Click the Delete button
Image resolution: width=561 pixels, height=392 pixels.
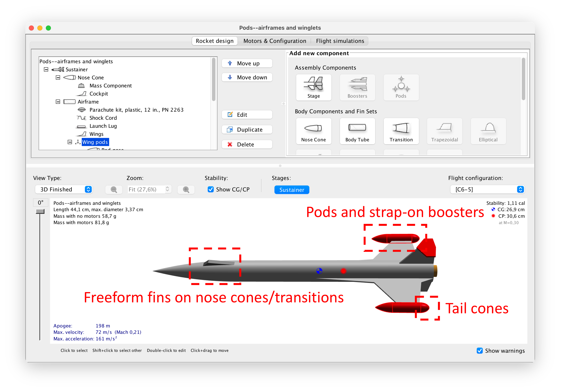coord(247,144)
